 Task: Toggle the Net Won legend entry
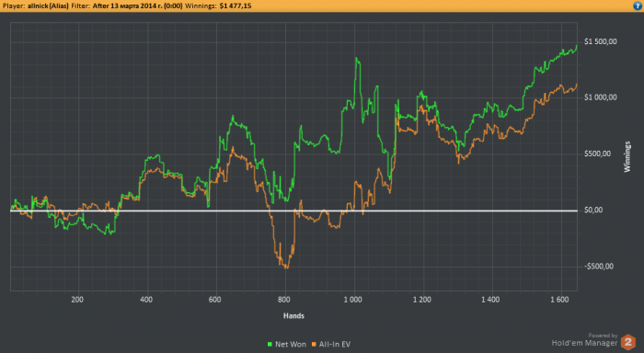coord(287,345)
